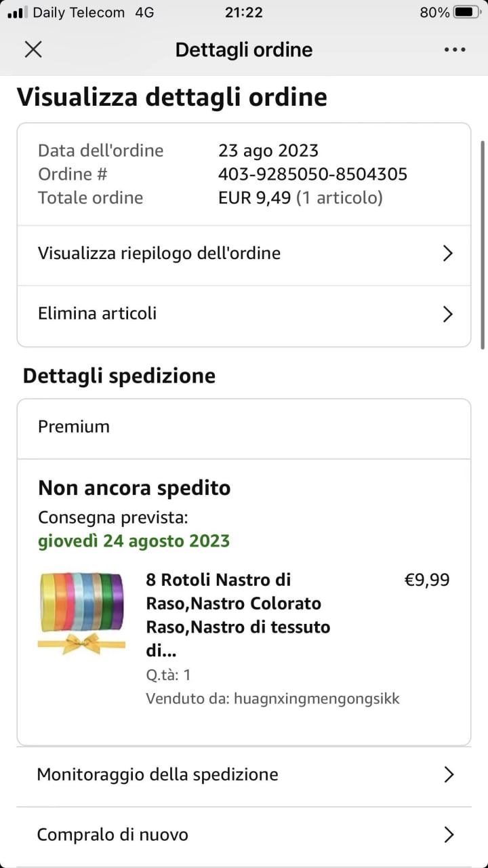Tap the green delivery date giovedì 24 agosto
This screenshot has width=488, height=868.
coord(134,541)
